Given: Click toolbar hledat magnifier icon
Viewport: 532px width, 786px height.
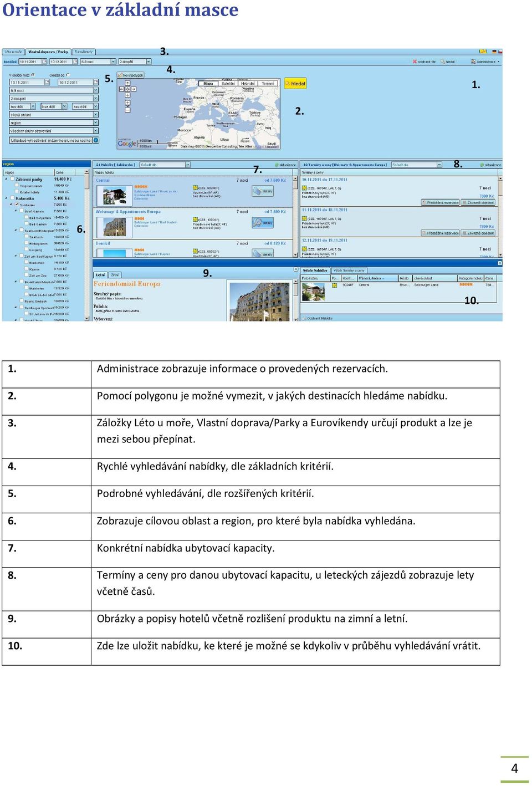Looking at the screenshot, I should click(448, 62).
